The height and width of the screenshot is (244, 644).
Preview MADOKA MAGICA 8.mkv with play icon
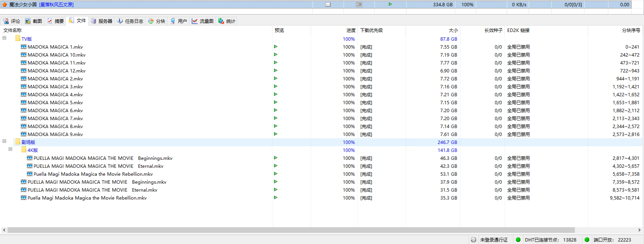tap(276, 126)
